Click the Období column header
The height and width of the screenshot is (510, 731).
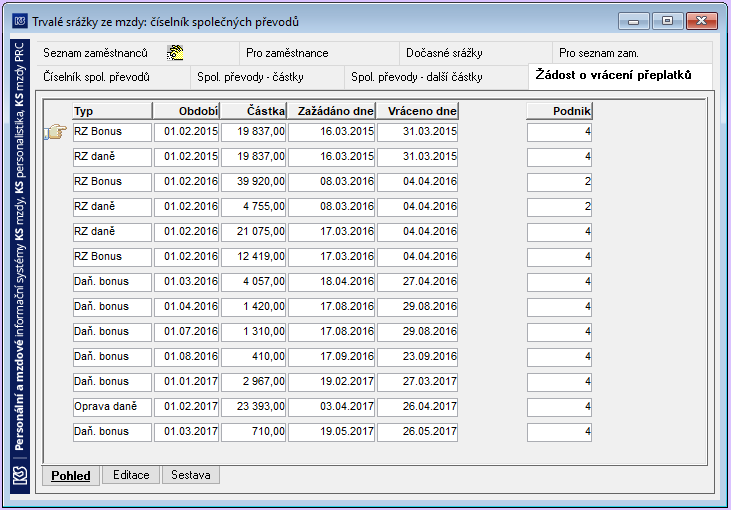186,111
